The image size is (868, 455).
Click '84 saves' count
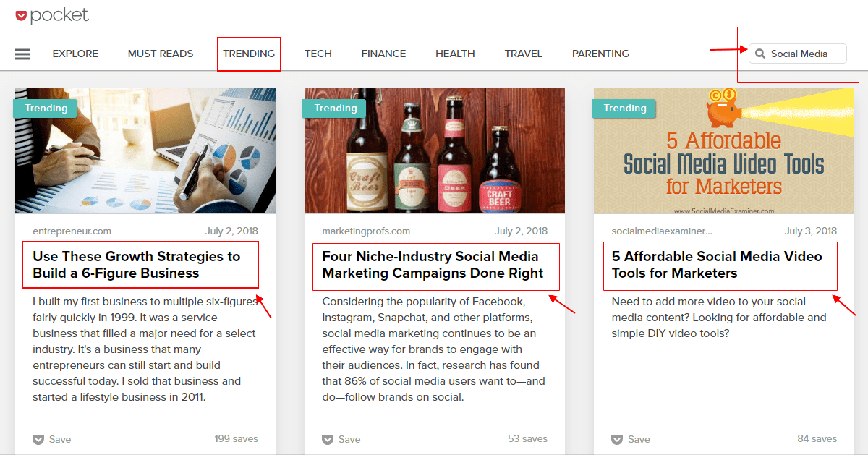pyautogui.click(x=817, y=438)
